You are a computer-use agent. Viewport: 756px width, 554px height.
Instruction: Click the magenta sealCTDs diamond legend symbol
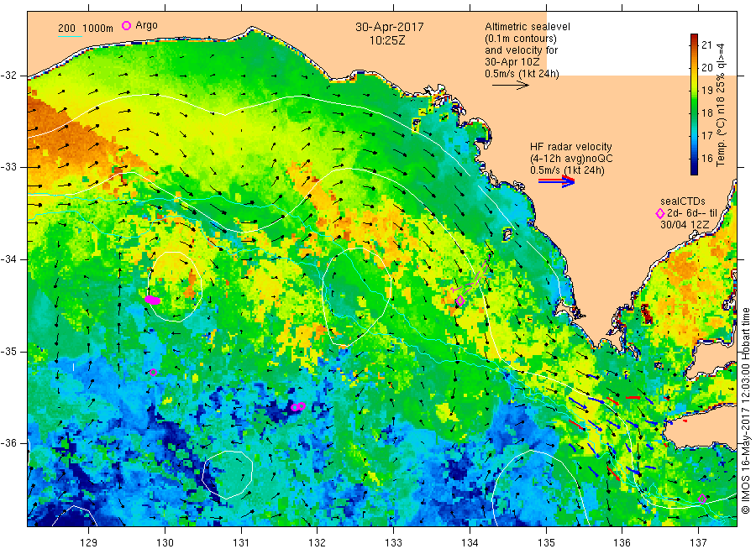click(x=660, y=213)
